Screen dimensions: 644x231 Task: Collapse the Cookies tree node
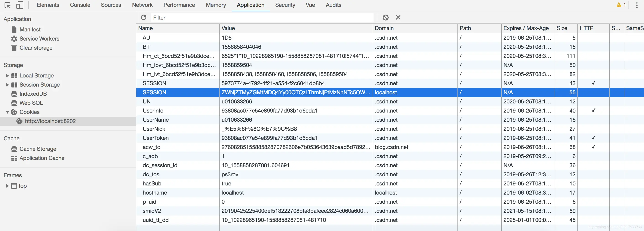7,112
